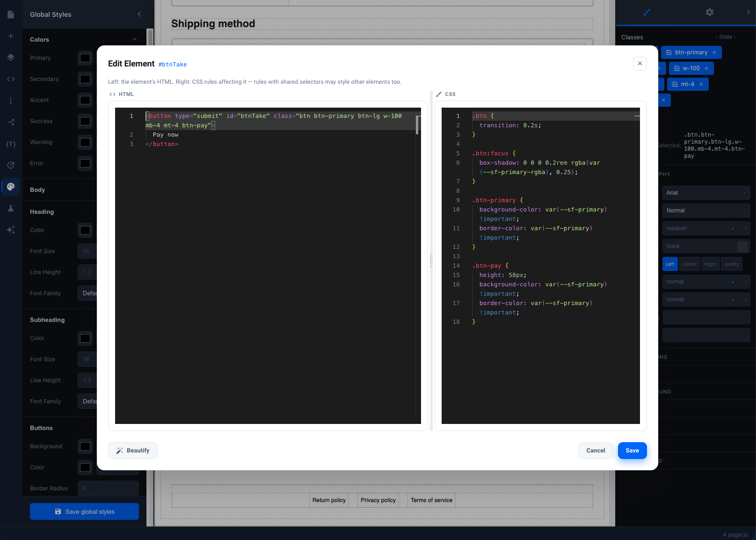
Task: Select Right text alignment
Action: (710, 264)
